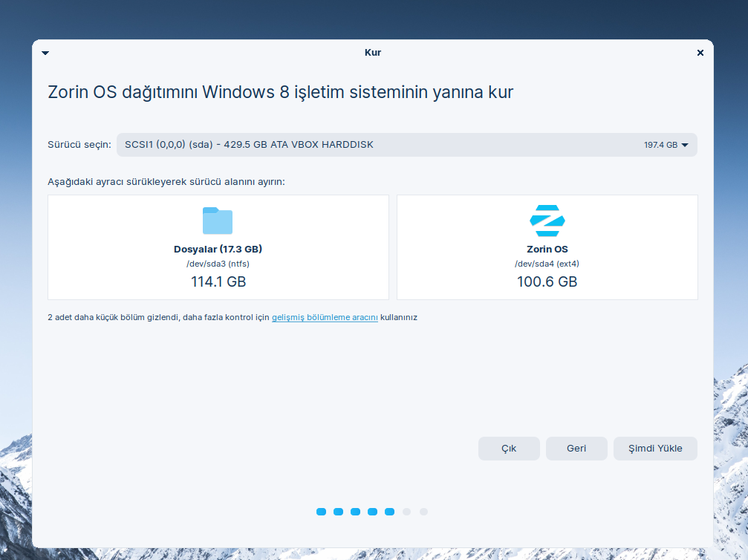Select the Dosyalar folder icon

[x=218, y=221]
